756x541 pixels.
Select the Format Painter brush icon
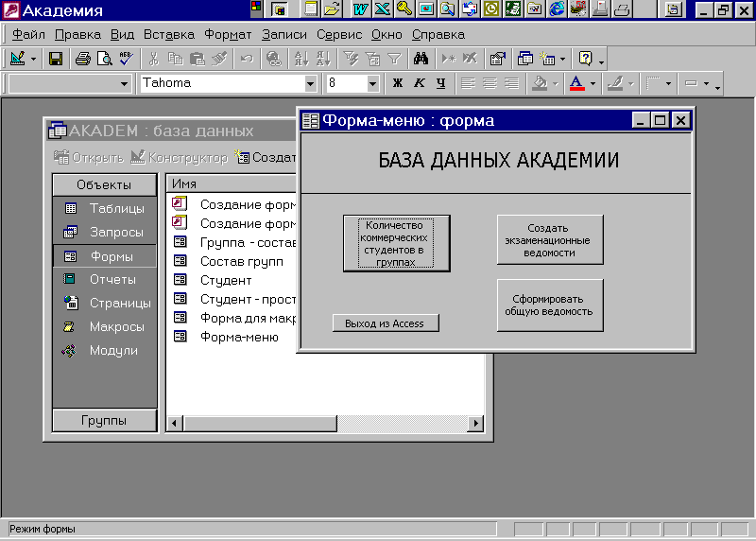pos(219,59)
